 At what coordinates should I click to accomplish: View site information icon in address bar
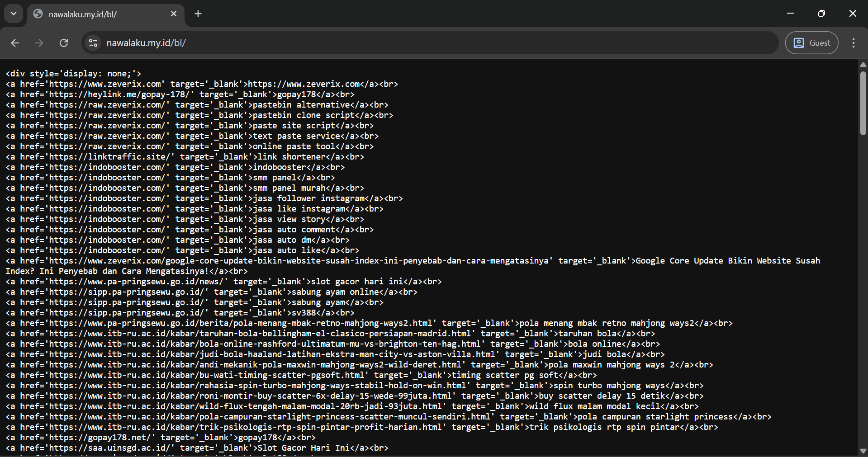(93, 43)
